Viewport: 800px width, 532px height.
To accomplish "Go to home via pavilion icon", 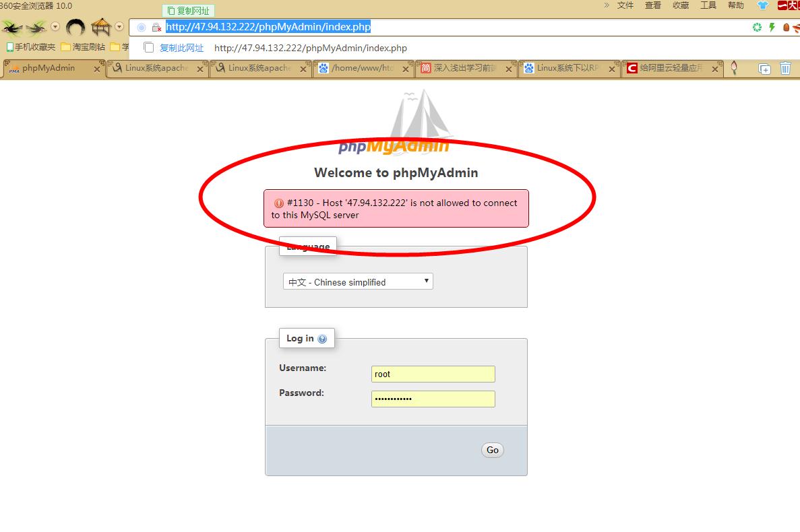I will (101, 27).
